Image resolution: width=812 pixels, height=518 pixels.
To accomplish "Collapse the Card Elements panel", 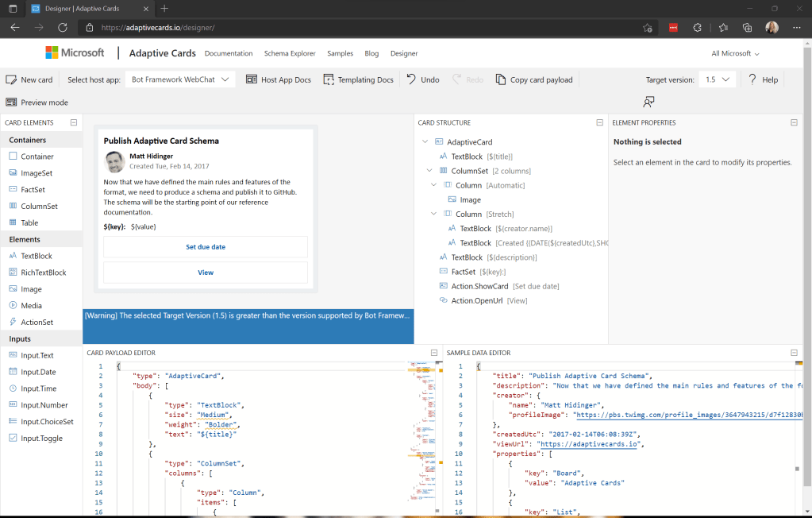I will [x=74, y=122].
